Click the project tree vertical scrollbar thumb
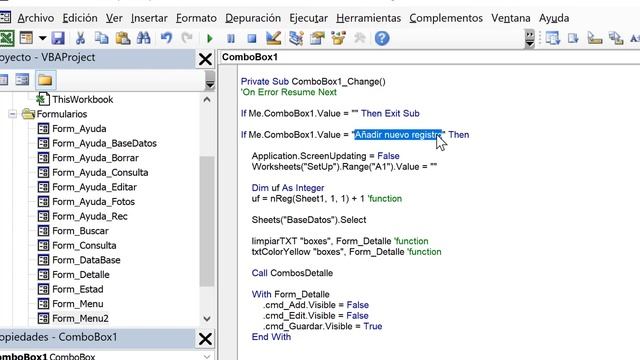Image resolution: width=640 pixels, height=360 pixels. [207, 221]
